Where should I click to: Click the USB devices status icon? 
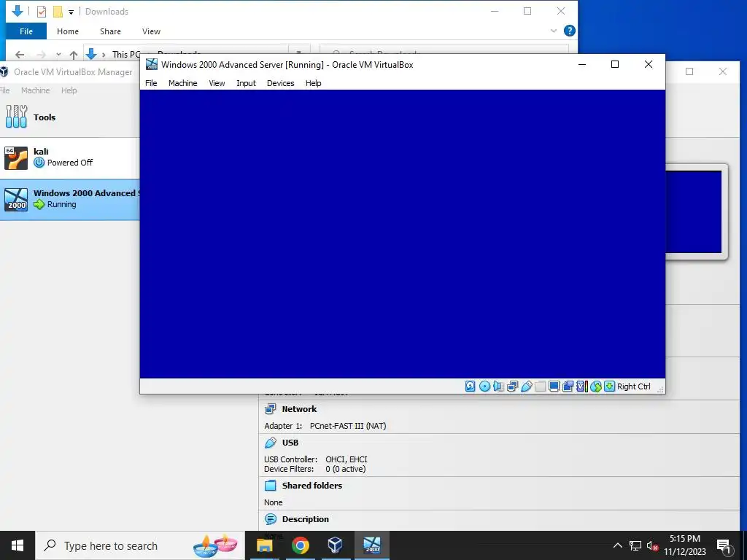tap(527, 386)
